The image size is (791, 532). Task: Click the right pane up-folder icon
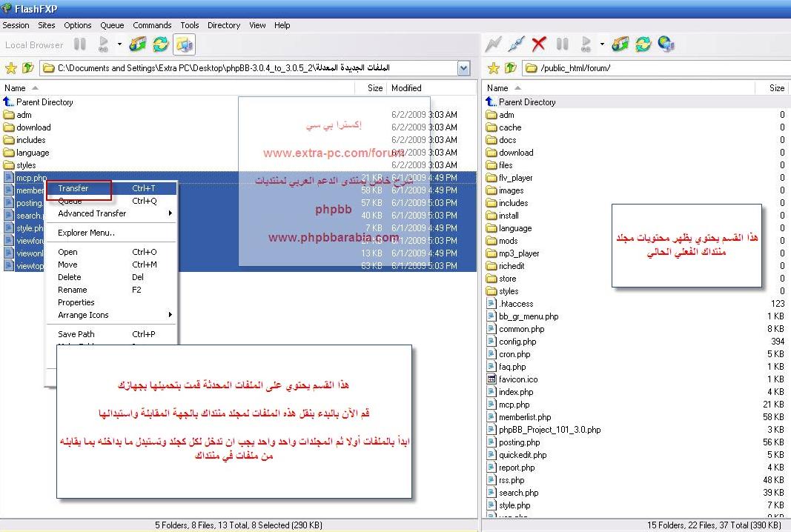511,67
